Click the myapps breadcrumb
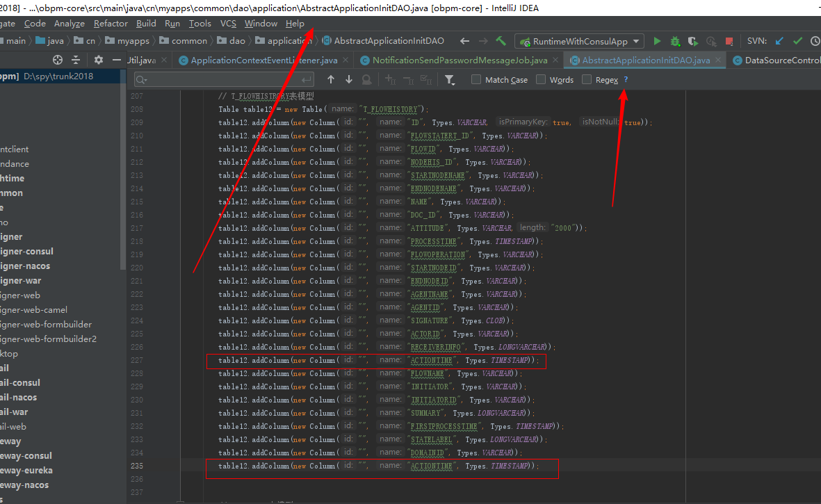The width and height of the screenshot is (821, 504). (127, 41)
